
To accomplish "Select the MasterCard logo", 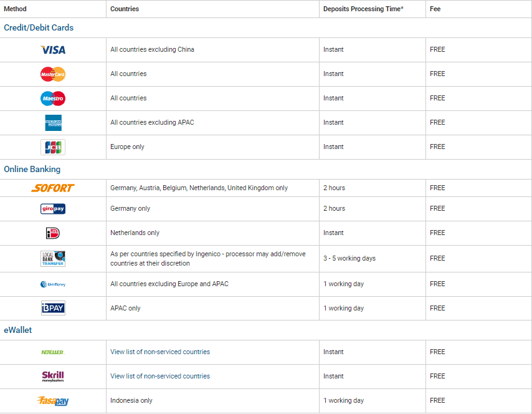I will [x=53, y=74].
